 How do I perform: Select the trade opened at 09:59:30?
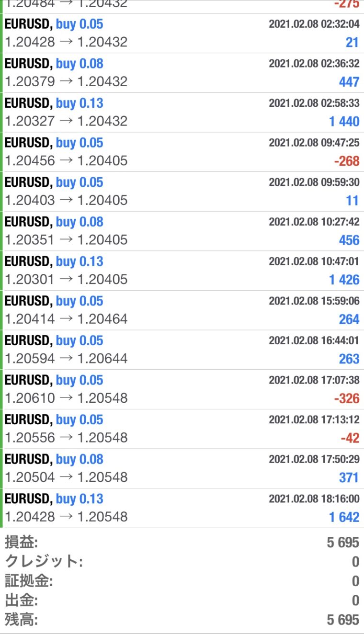point(182,192)
